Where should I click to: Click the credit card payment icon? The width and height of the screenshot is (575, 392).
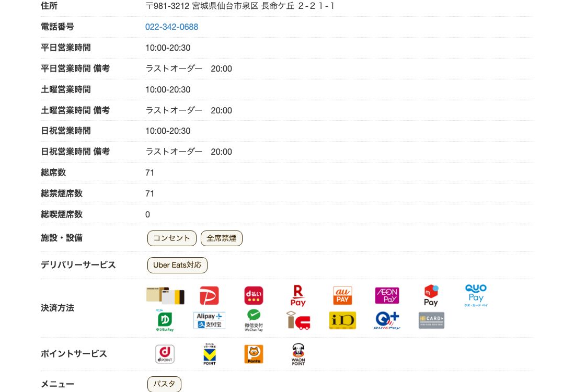point(165,295)
